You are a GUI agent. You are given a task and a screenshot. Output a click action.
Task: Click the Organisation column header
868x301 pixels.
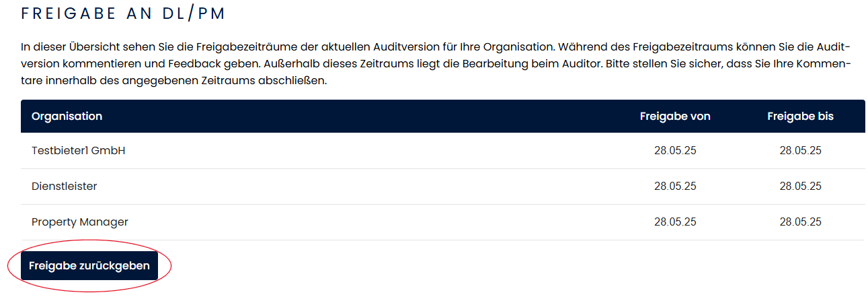click(x=67, y=116)
